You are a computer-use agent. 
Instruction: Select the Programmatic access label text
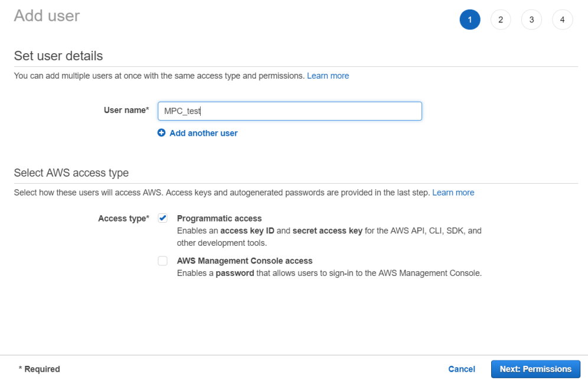point(220,219)
